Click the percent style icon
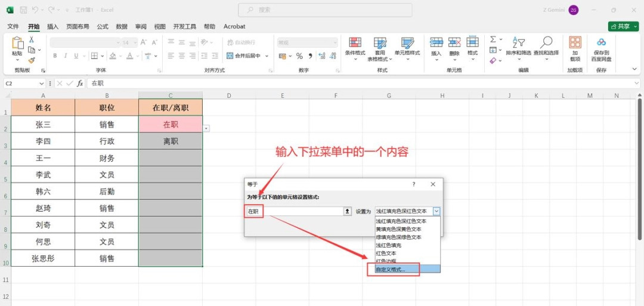Screen dimensions: 644x306 pyautogui.click(x=299, y=56)
